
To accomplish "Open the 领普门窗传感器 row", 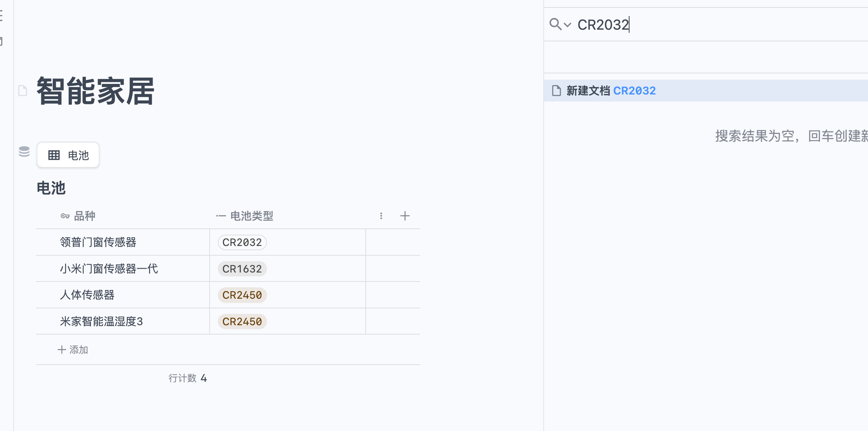I will (98, 242).
